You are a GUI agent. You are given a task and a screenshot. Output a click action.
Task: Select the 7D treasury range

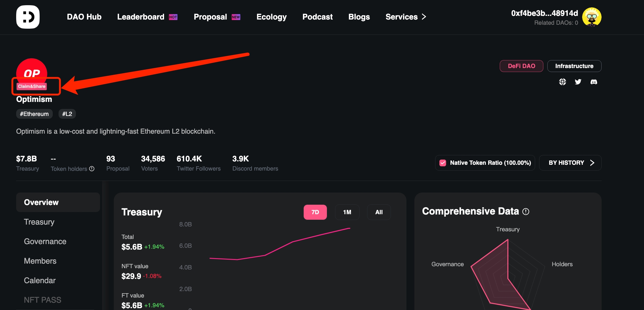tap(315, 212)
